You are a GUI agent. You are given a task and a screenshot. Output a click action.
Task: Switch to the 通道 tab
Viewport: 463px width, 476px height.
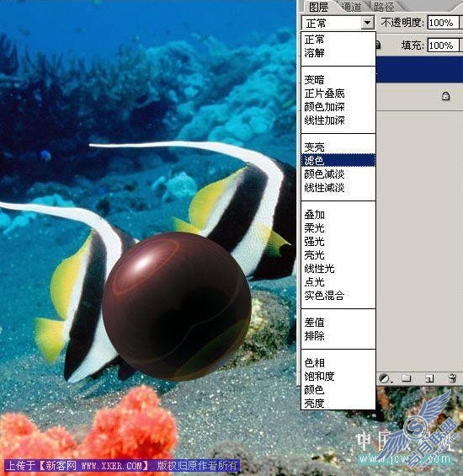(351, 7)
